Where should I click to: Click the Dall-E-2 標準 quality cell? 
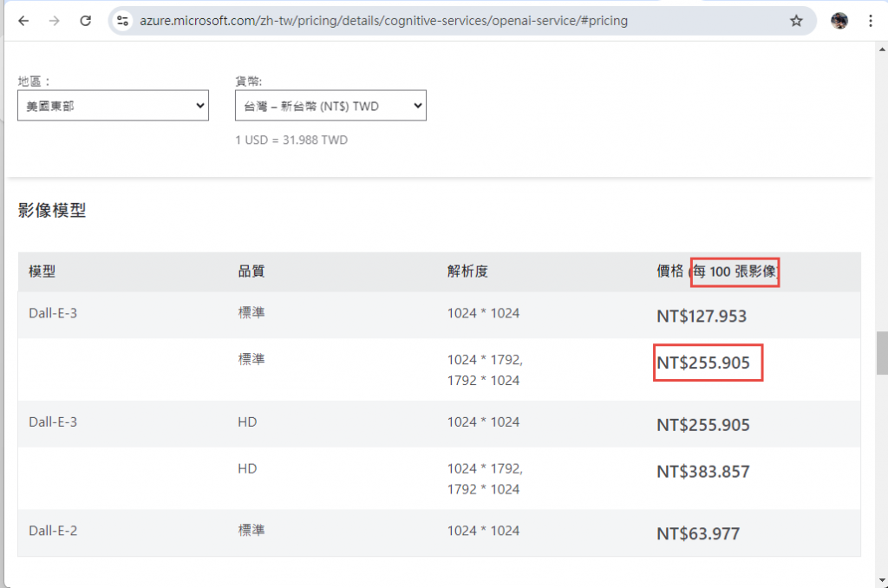tap(251, 530)
